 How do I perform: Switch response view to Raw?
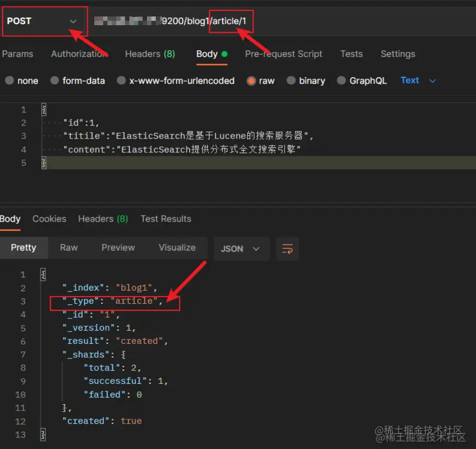(69, 248)
